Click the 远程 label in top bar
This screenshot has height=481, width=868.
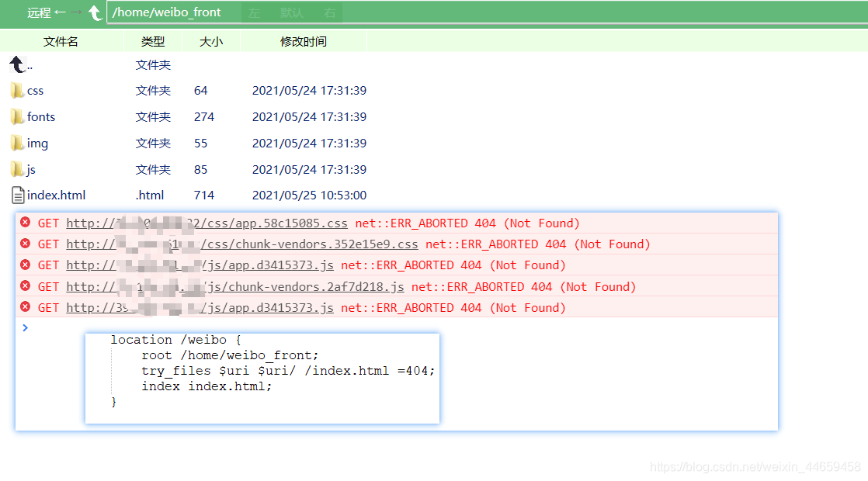click(x=39, y=12)
